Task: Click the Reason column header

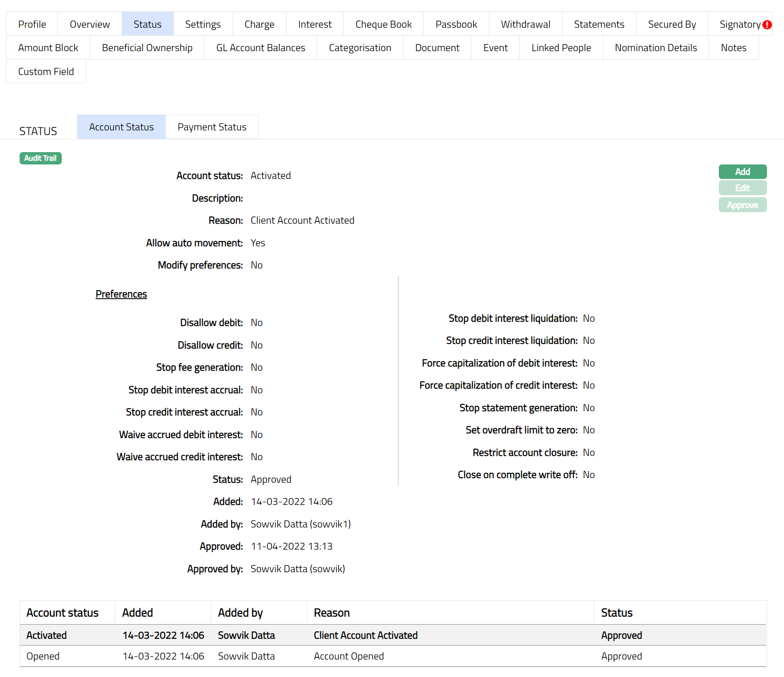Action: click(332, 613)
